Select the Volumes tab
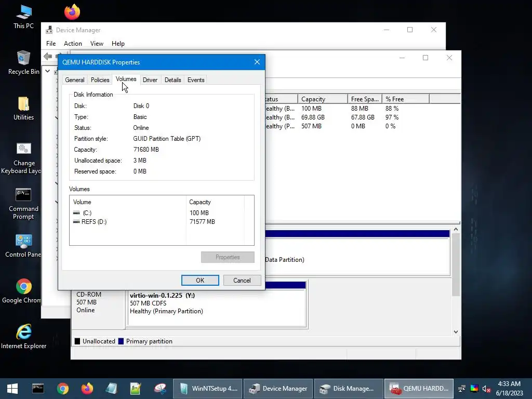 click(x=126, y=79)
